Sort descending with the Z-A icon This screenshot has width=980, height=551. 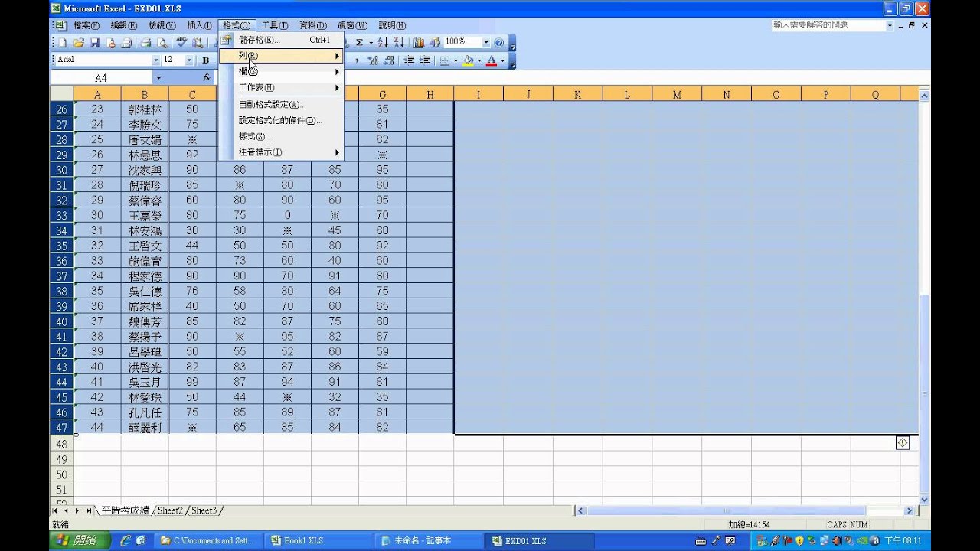[x=398, y=43]
